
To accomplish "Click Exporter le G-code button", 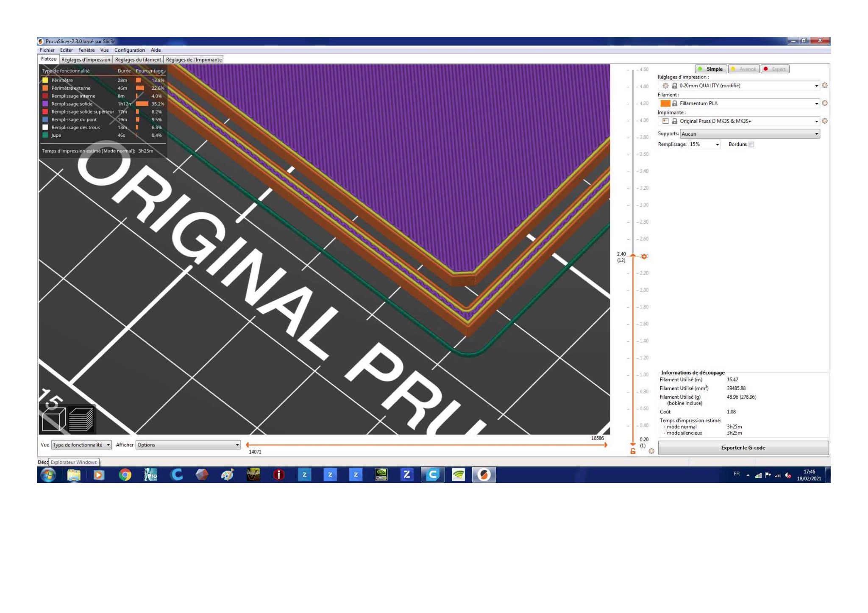I will coord(743,448).
